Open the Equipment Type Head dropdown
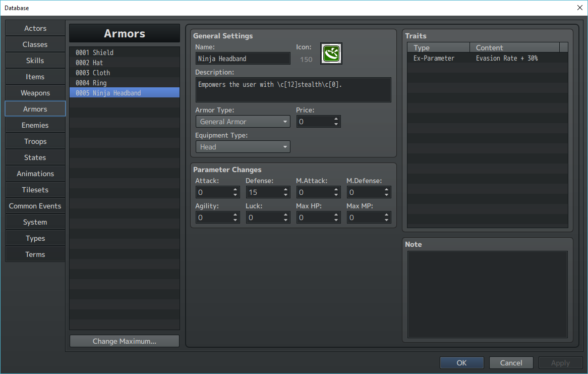588x374 pixels. pyautogui.click(x=243, y=147)
